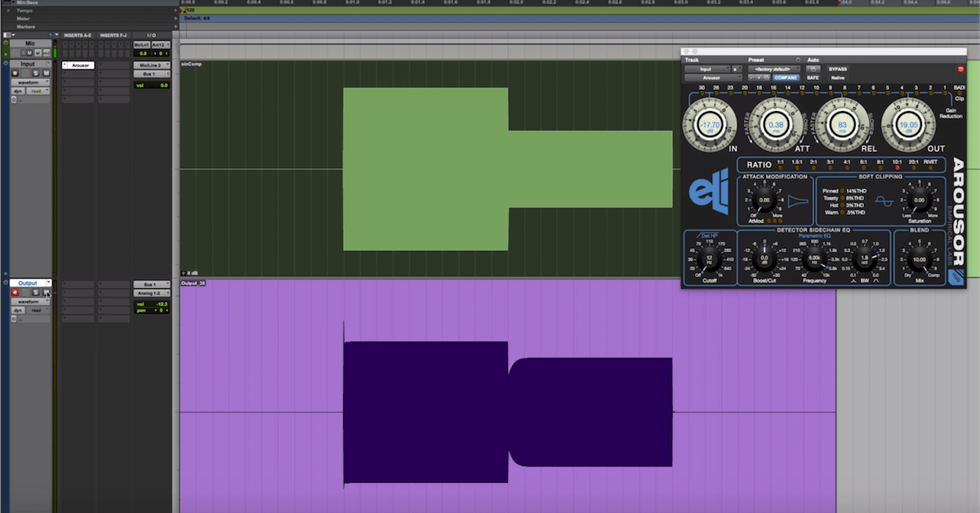Turn the IN input gain knob
980x513 pixels.
click(x=708, y=126)
